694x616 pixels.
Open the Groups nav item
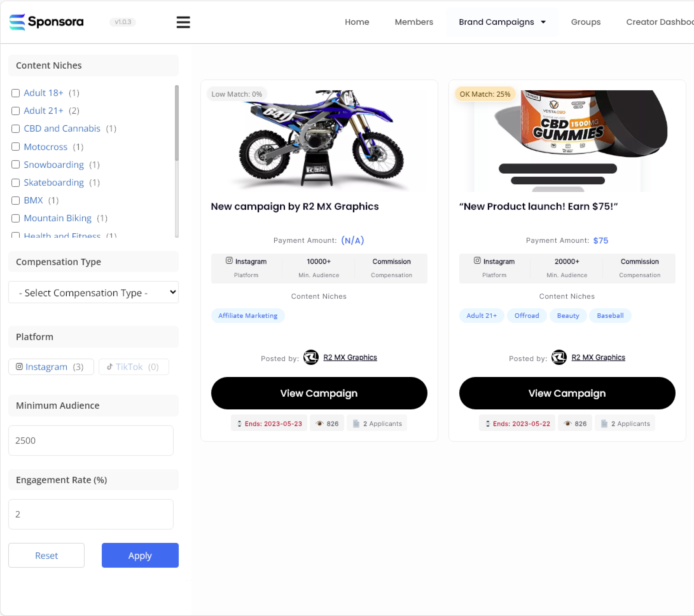pyautogui.click(x=586, y=22)
